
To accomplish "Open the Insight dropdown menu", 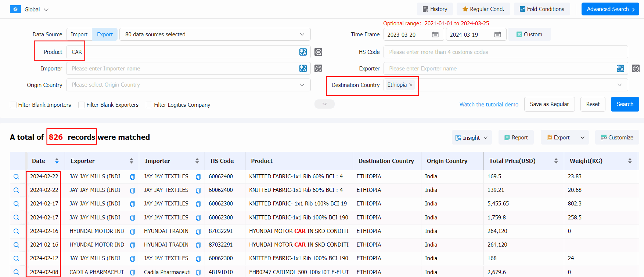I will click(472, 138).
